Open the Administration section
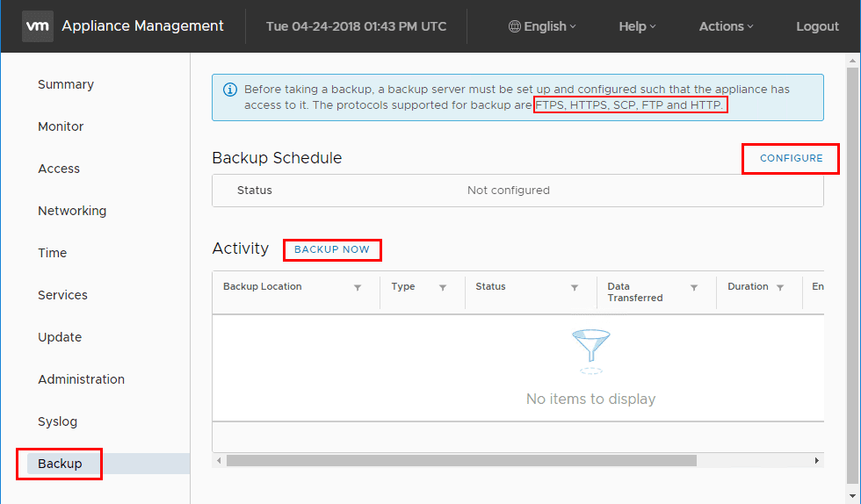The height and width of the screenshot is (504, 861). [x=81, y=379]
